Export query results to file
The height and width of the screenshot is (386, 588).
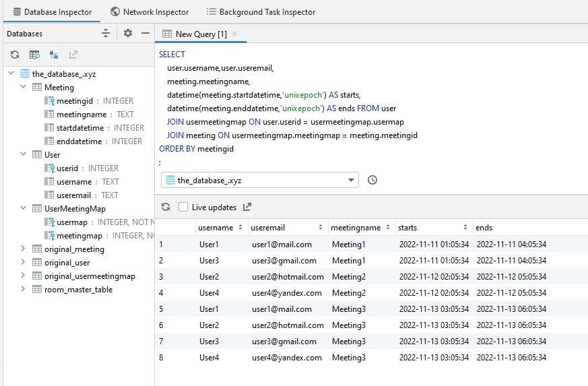[247, 207]
